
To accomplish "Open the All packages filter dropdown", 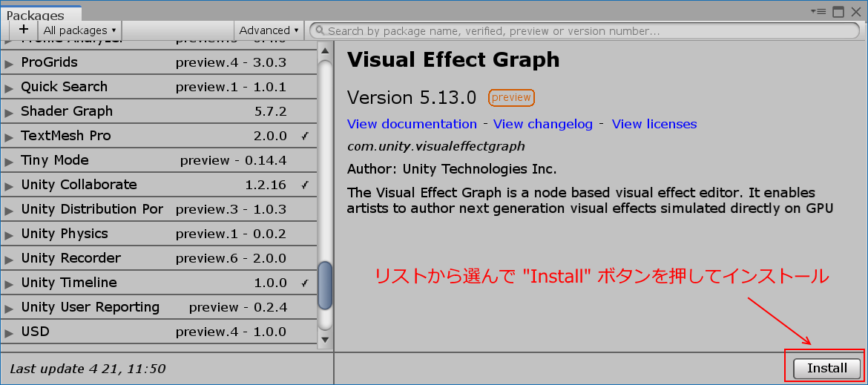I will (79, 30).
